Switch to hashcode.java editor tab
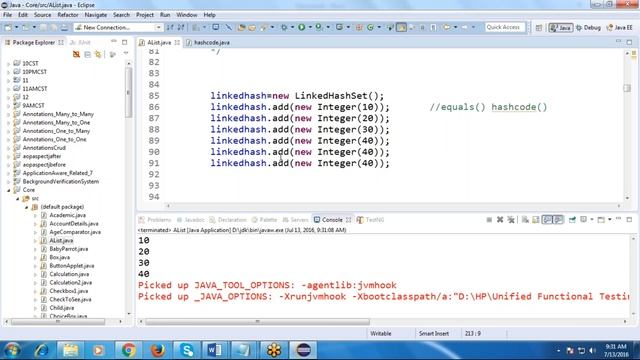The height and width of the screenshot is (360, 640). pos(208,42)
